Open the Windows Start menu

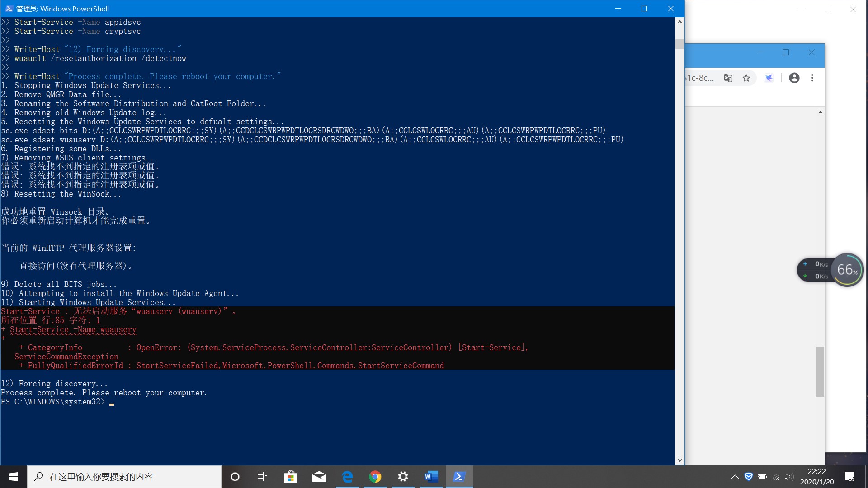pos(14,477)
